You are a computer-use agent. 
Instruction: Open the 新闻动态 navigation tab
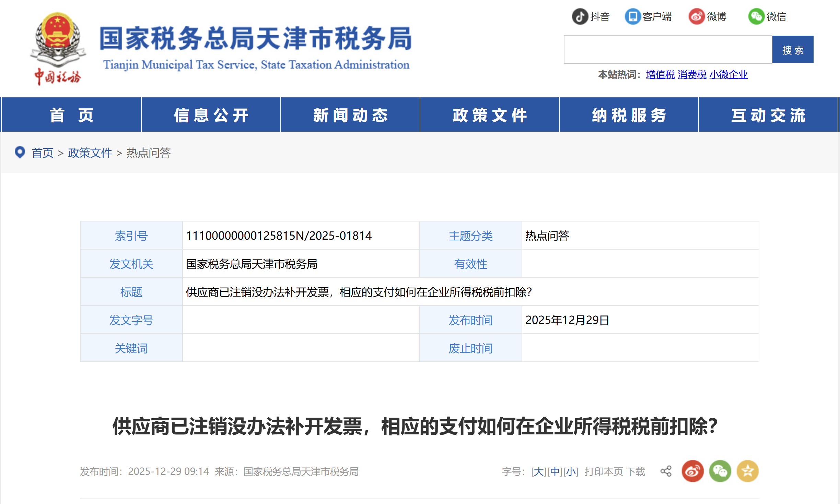tap(350, 115)
